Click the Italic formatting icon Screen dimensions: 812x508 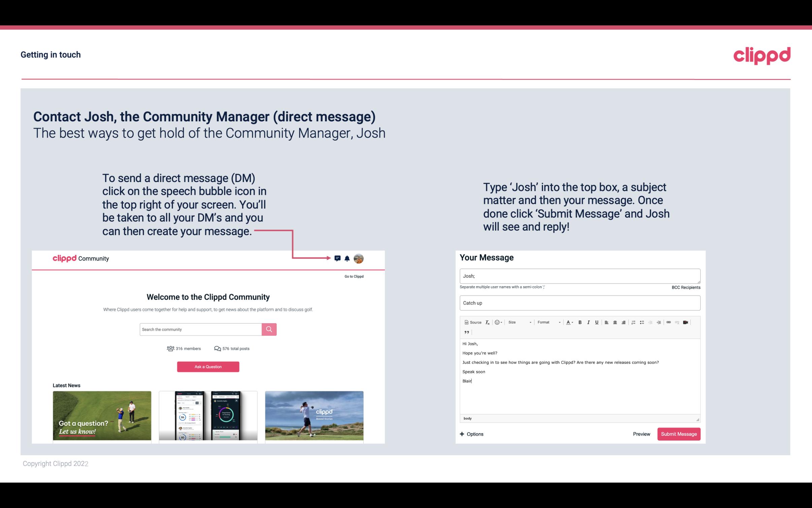[589, 322]
